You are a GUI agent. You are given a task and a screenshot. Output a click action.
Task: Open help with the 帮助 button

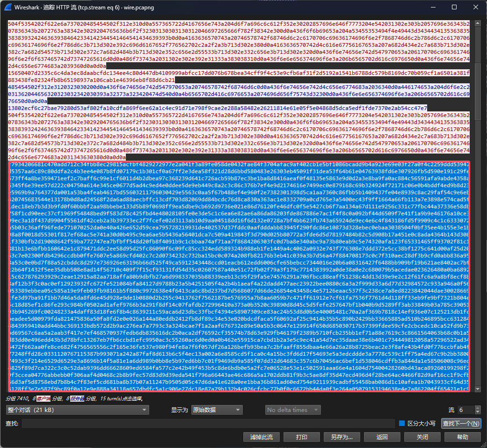(462, 437)
